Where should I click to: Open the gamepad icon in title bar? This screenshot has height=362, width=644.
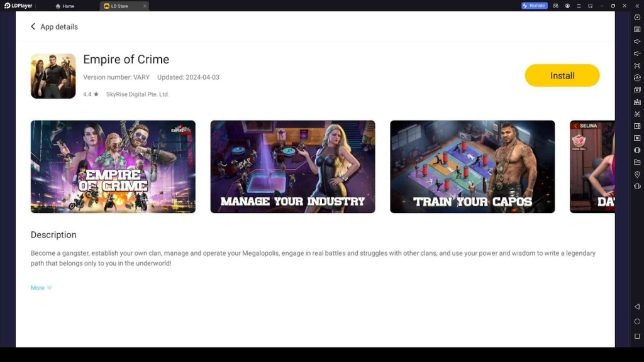(x=556, y=6)
